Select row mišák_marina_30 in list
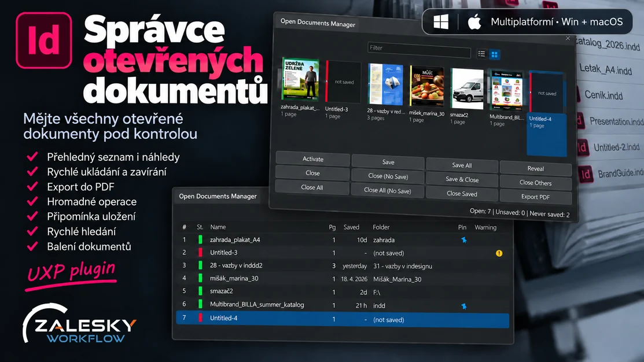The height and width of the screenshot is (362, 644). click(343, 279)
